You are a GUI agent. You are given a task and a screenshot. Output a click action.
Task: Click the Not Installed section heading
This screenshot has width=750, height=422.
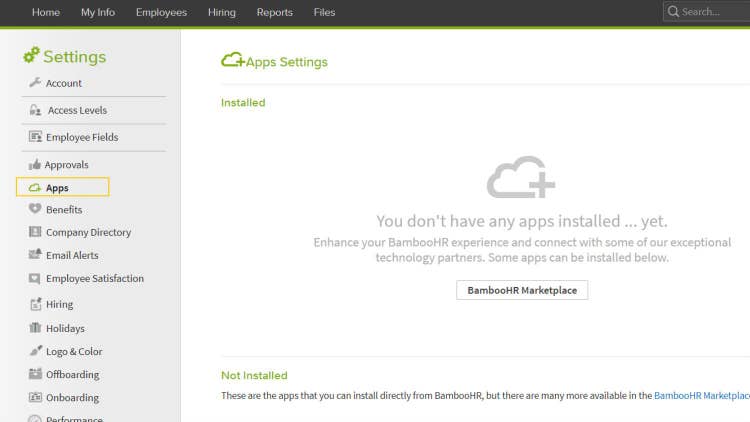click(x=254, y=375)
